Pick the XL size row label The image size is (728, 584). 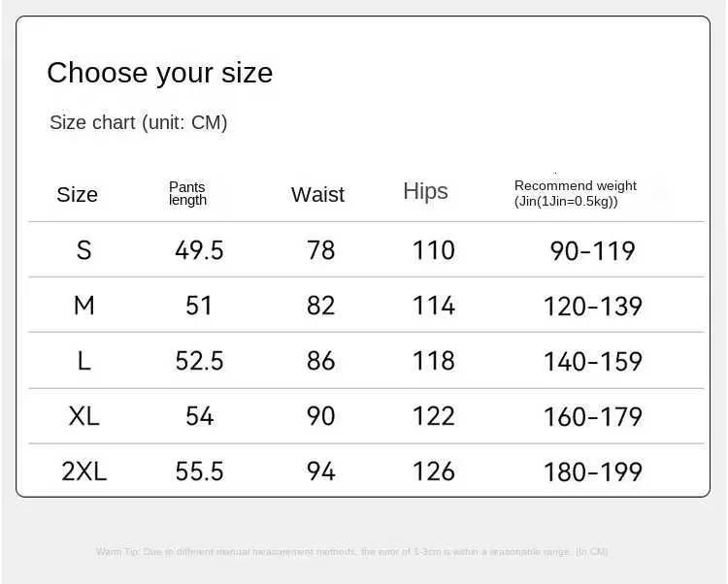click(83, 416)
